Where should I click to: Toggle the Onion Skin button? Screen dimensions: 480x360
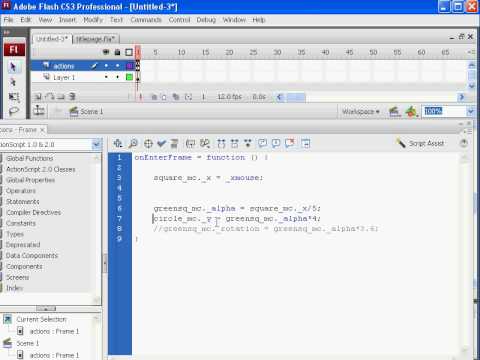154,97
